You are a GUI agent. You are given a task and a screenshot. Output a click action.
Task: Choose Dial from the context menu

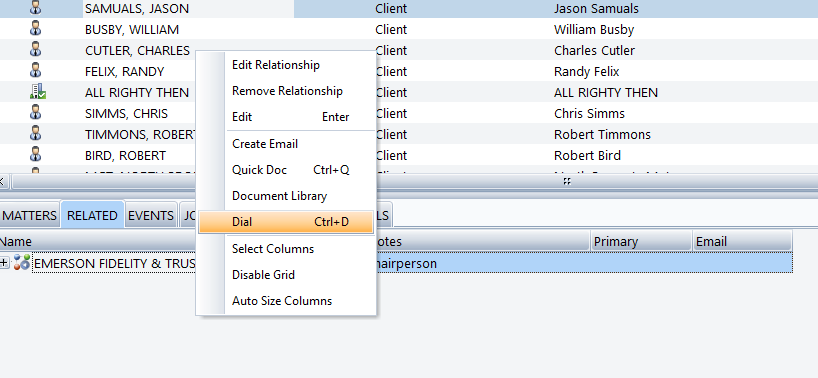tap(286, 222)
